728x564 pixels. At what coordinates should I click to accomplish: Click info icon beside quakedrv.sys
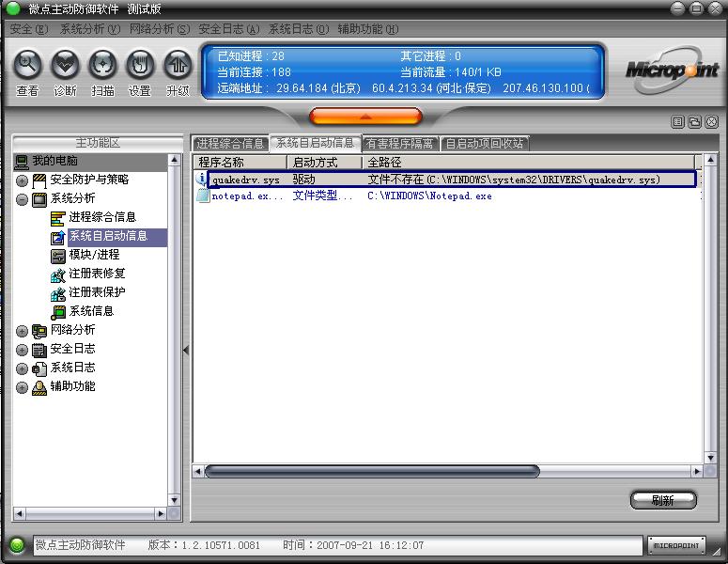click(x=202, y=179)
